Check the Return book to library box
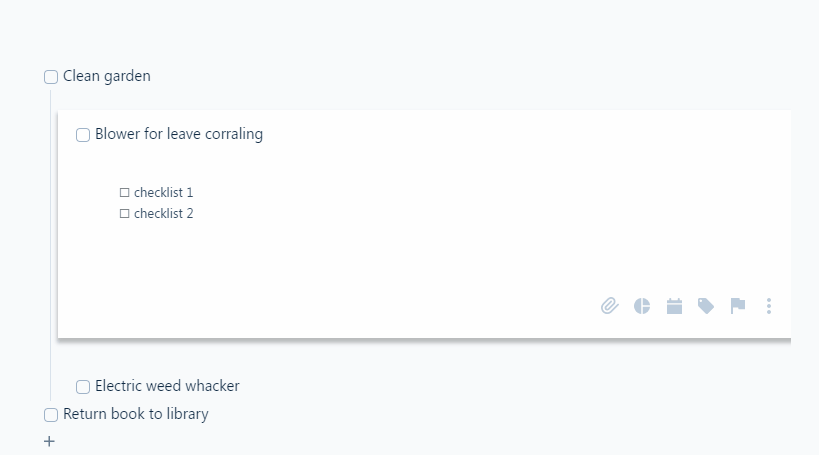 pos(51,415)
